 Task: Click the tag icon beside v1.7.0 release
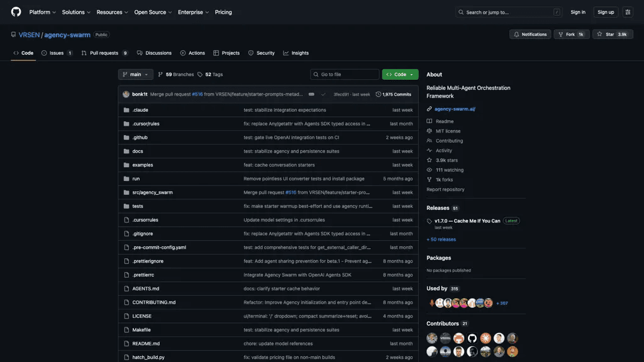coord(429,221)
